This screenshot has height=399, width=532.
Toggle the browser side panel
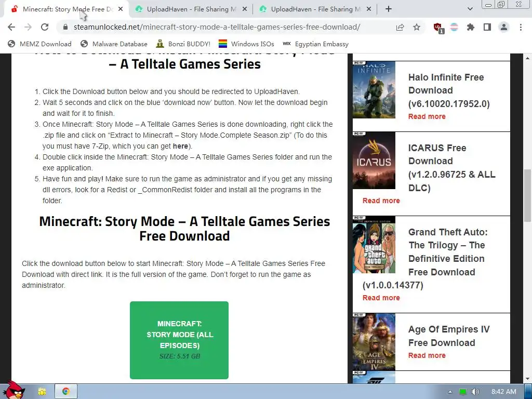487,27
